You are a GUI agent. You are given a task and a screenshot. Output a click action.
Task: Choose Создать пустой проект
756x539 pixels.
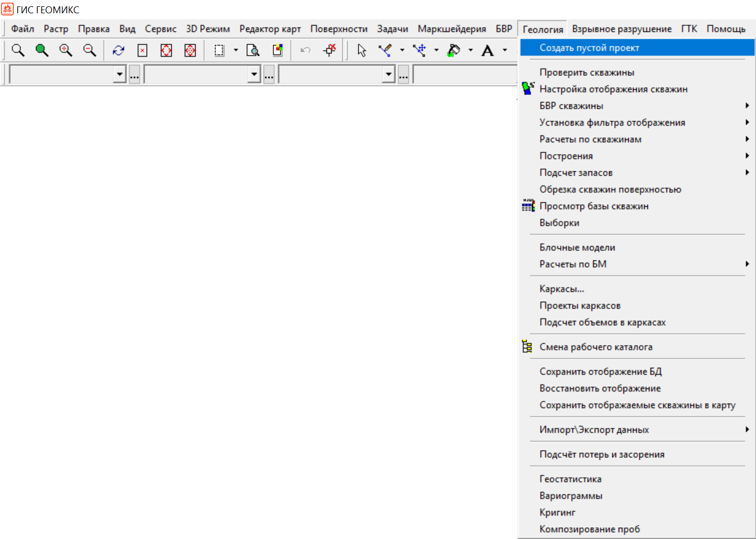(637, 48)
